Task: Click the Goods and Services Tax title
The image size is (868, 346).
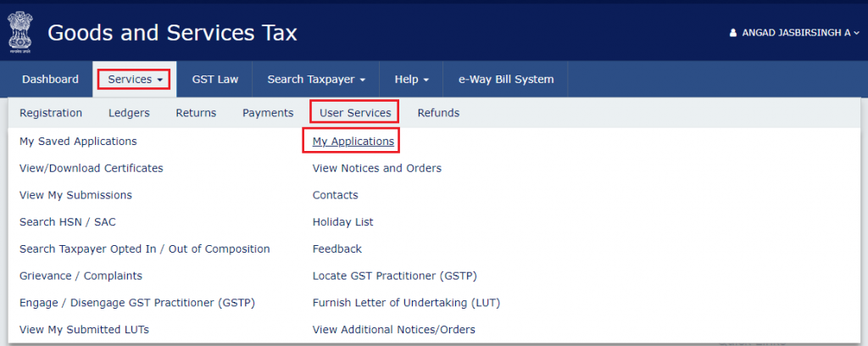Action: click(172, 33)
